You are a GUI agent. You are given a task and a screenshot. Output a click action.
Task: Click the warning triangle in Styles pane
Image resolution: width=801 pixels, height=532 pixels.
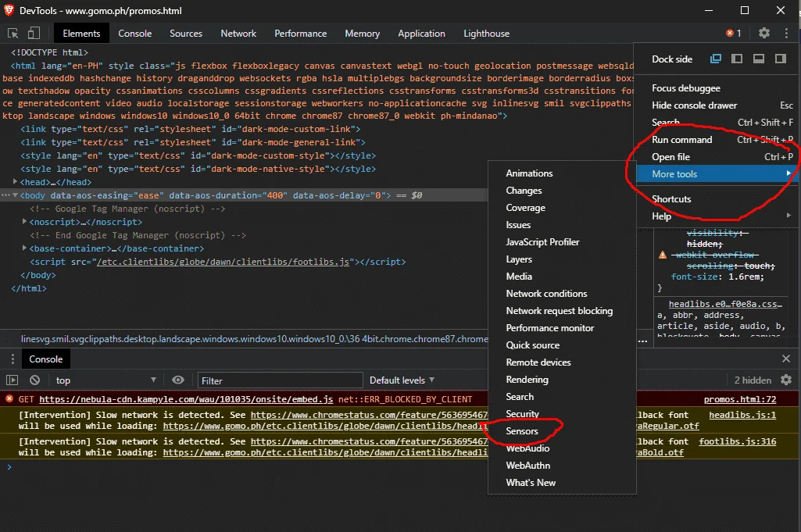coord(663,255)
